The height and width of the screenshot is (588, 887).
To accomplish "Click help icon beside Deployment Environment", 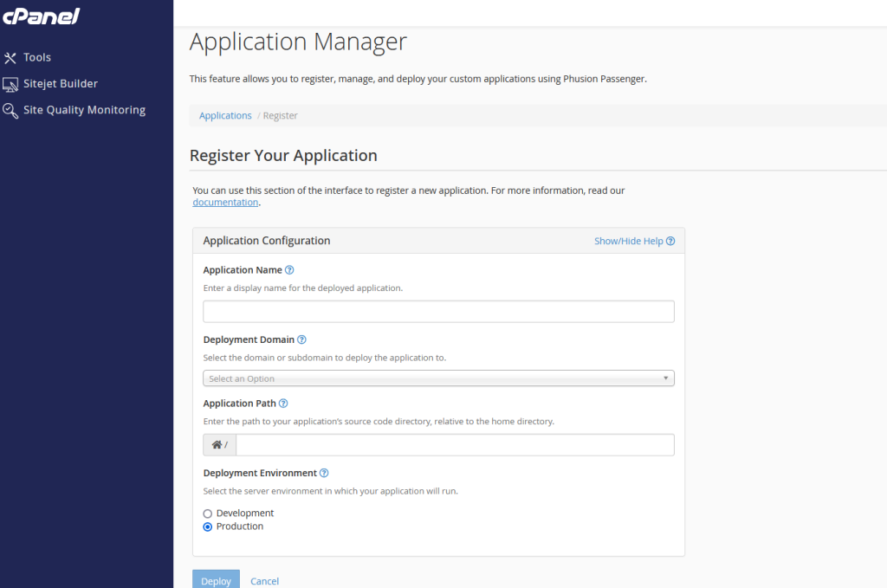I will (x=324, y=474).
